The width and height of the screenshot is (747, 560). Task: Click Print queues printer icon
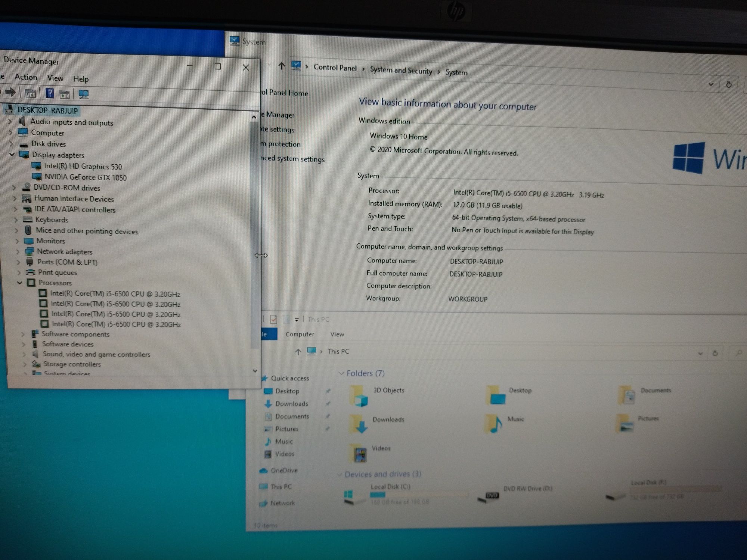click(x=31, y=272)
